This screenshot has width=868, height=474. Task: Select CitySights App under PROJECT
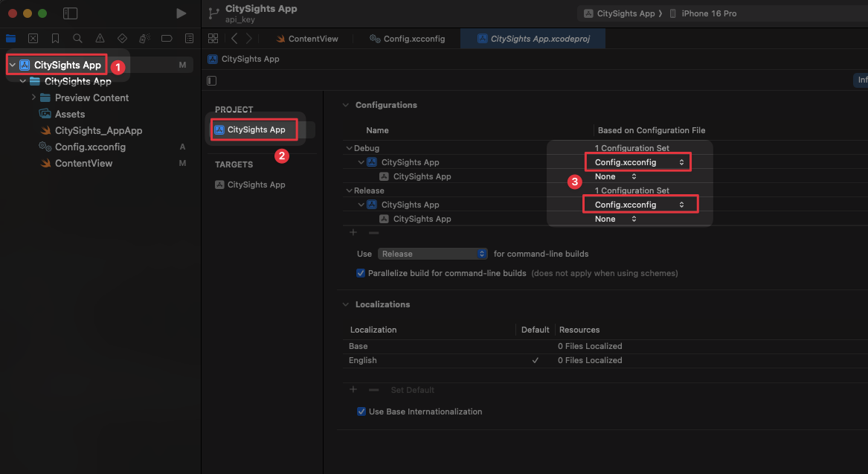click(256, 129)
